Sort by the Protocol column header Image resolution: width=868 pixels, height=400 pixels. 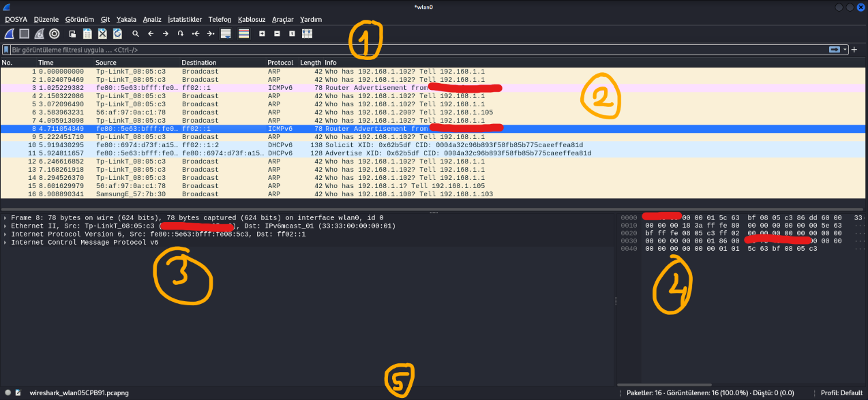click(x=282, y=63)
